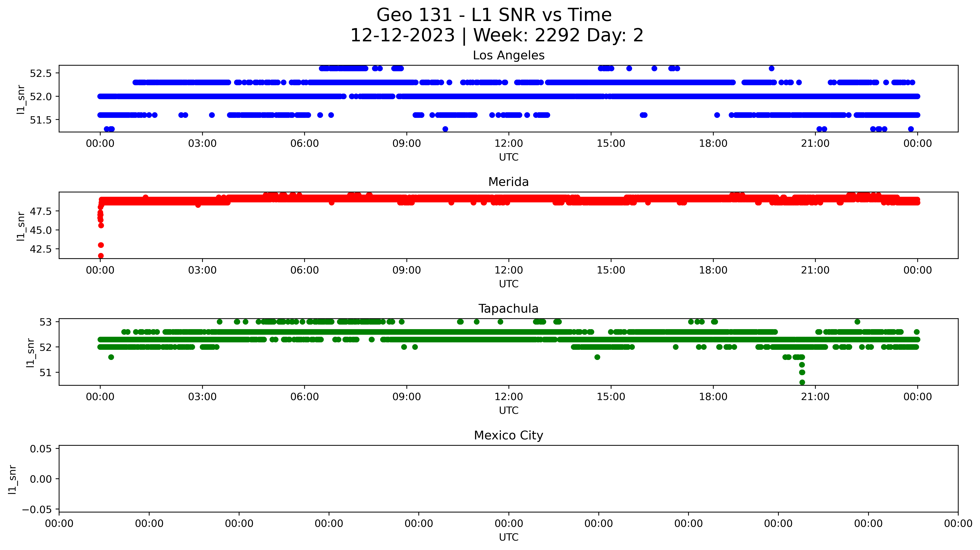Click the 06:00 tick under Los Angeles plot
The width and height of the screenshot is (980, 550).
click(x=304, y=143)
